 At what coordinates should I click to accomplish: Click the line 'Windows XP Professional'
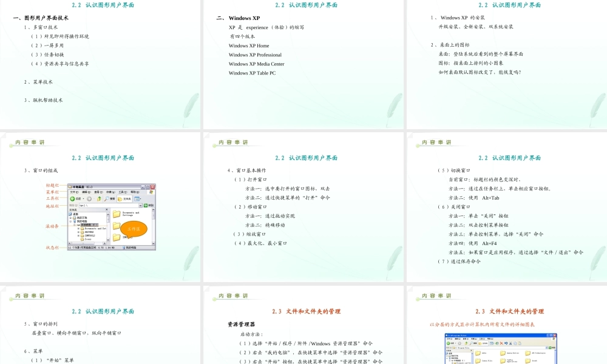pyautogui.click(x=255, y=55)
